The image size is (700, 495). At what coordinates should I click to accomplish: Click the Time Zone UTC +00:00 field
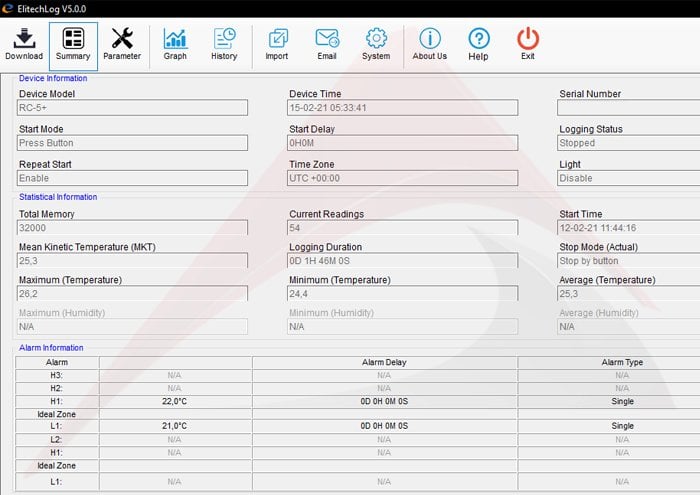403,178
